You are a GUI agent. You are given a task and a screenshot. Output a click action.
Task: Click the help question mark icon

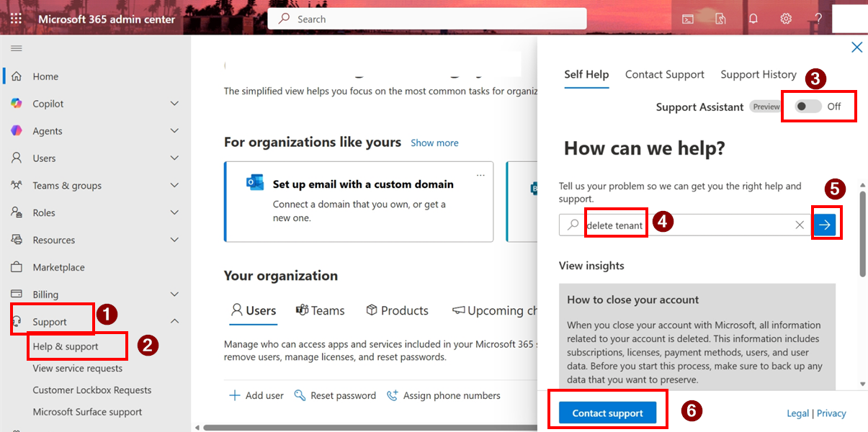click(x=818, y=19)
